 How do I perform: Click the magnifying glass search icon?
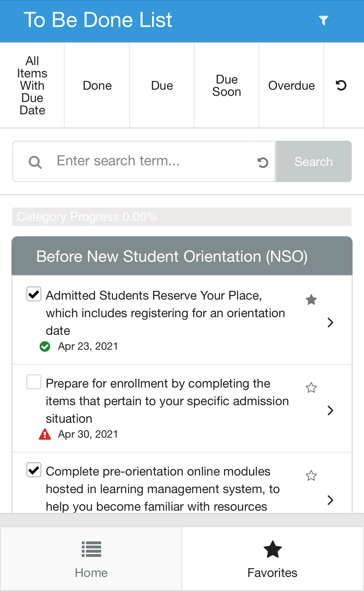click(35, 162)
